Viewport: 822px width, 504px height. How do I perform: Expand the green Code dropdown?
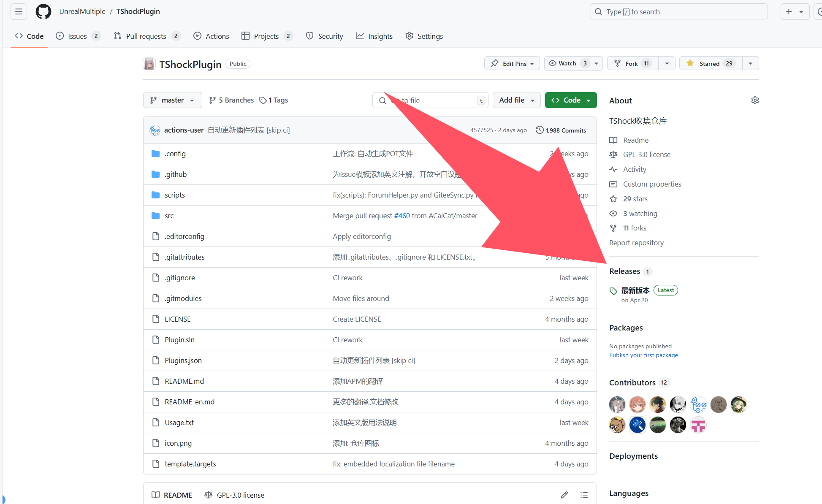(570, 100)
